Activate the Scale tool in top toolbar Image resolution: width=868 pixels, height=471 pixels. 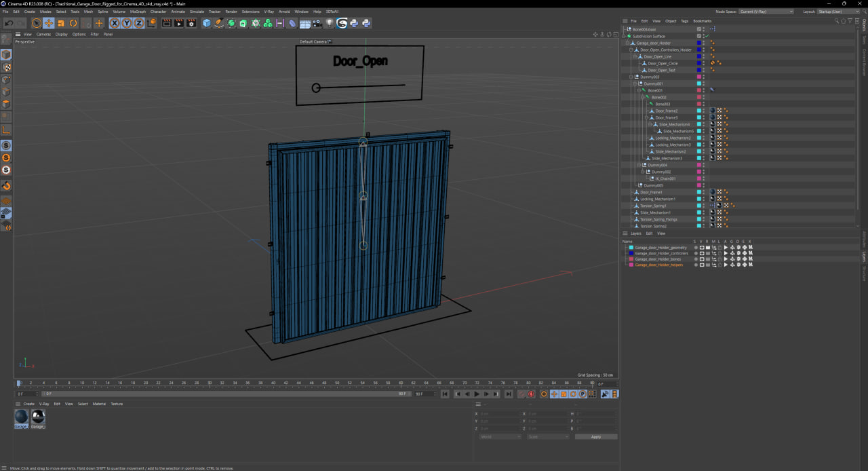click(x=61, y=23)
